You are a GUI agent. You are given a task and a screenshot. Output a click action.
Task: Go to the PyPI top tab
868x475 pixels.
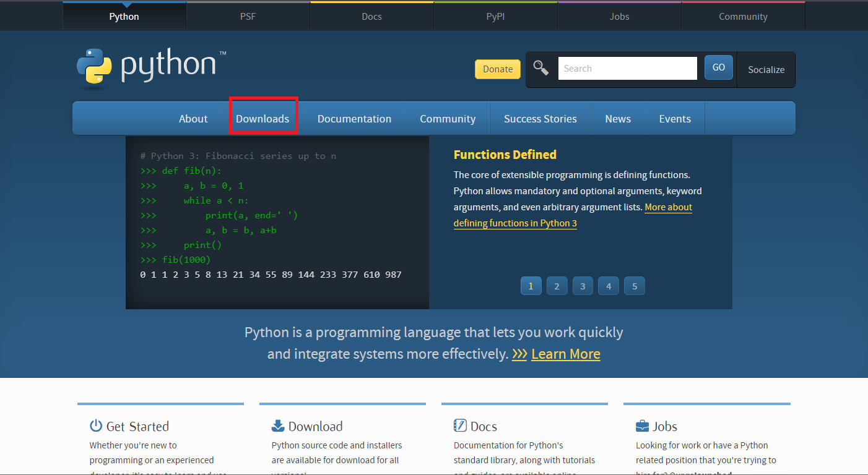495,16
